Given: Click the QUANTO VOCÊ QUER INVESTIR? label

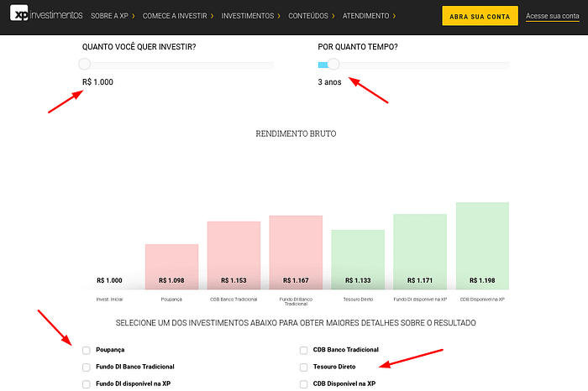Looking at the screenshot, I should (139, 47).
